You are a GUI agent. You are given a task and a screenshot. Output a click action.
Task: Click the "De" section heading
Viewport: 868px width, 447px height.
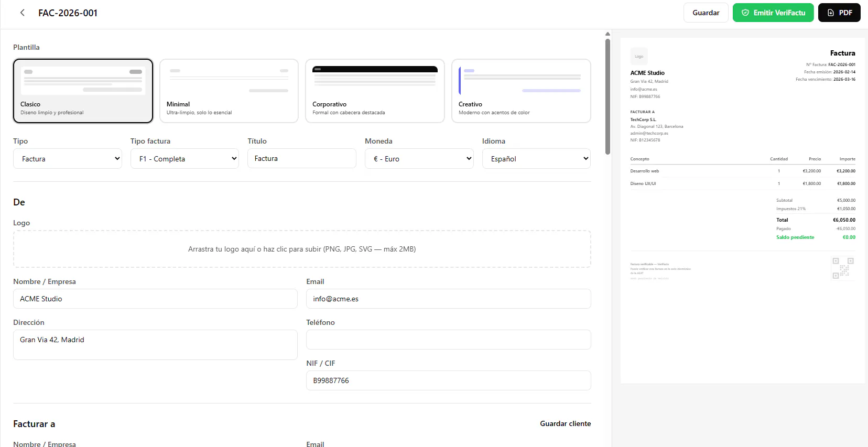(19, 202)
